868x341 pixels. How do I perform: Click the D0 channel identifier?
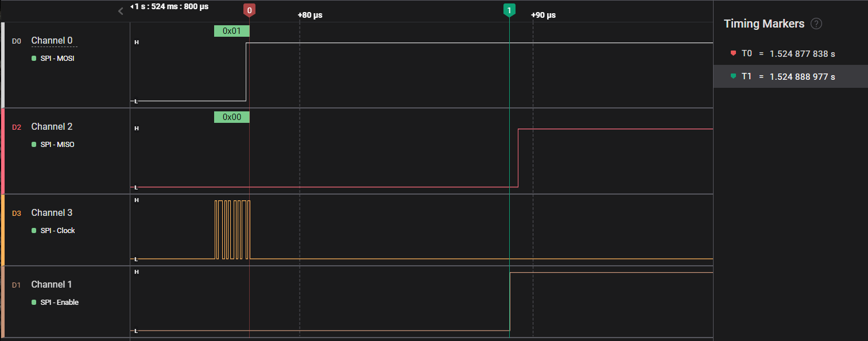click(x=17, y=41)
